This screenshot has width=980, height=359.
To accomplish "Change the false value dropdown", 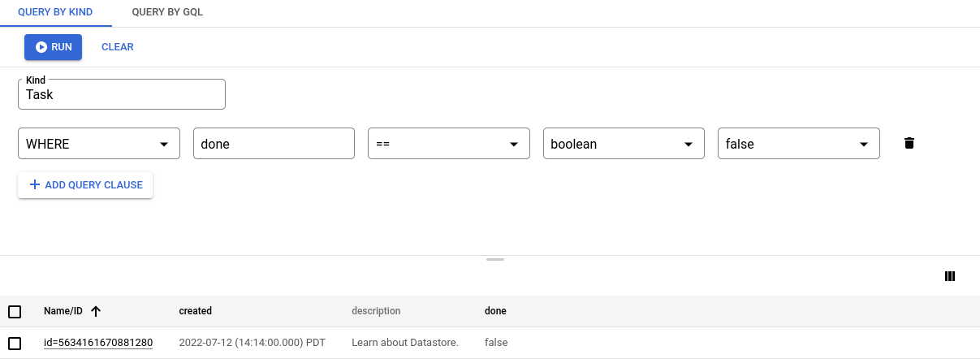I will pos(798,144).
